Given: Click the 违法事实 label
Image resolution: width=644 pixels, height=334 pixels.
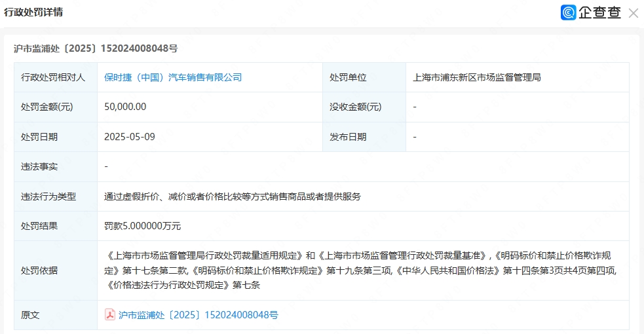Looking at the screenshot, I should (x=39, y=166).
